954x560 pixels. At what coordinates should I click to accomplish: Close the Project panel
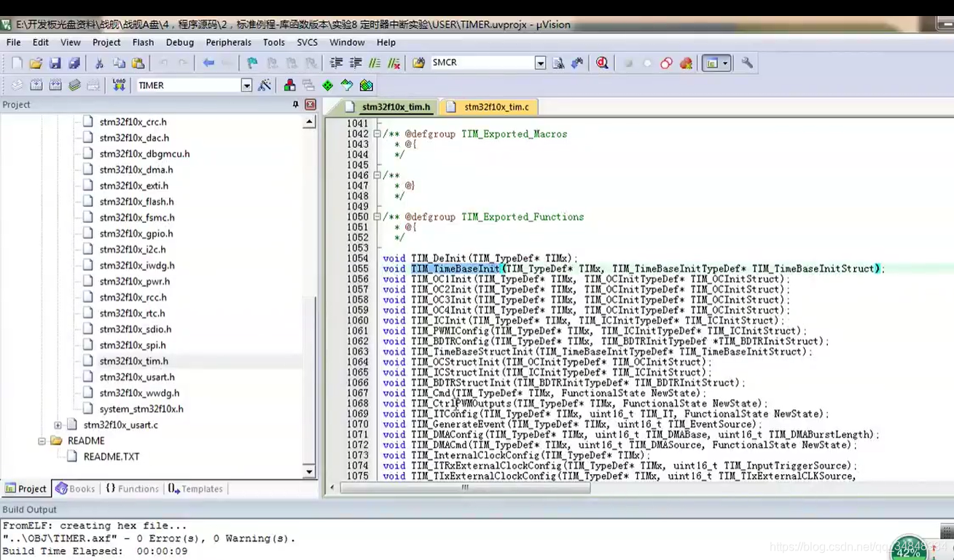pyautogui.click(x=310, y=105)
